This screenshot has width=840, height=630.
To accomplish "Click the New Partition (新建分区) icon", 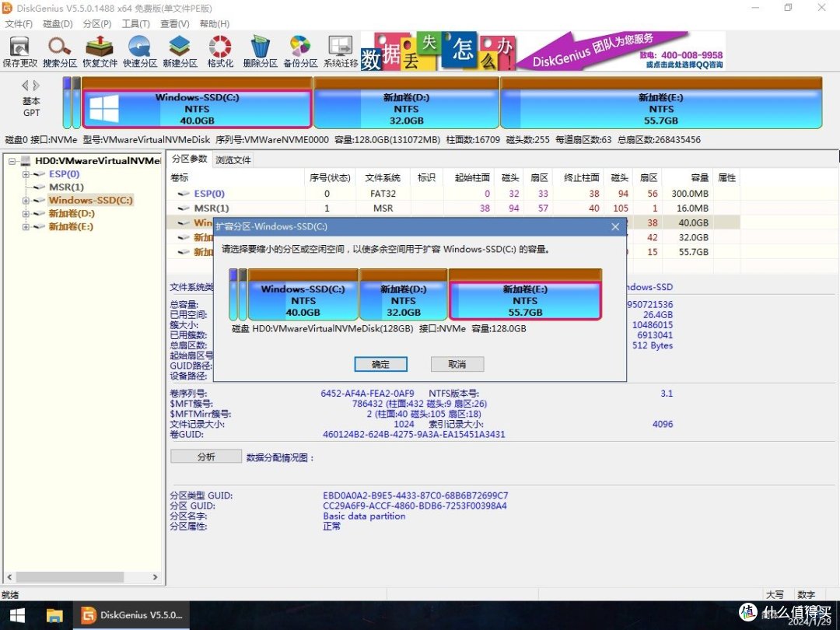I will [x=180, y=52].
